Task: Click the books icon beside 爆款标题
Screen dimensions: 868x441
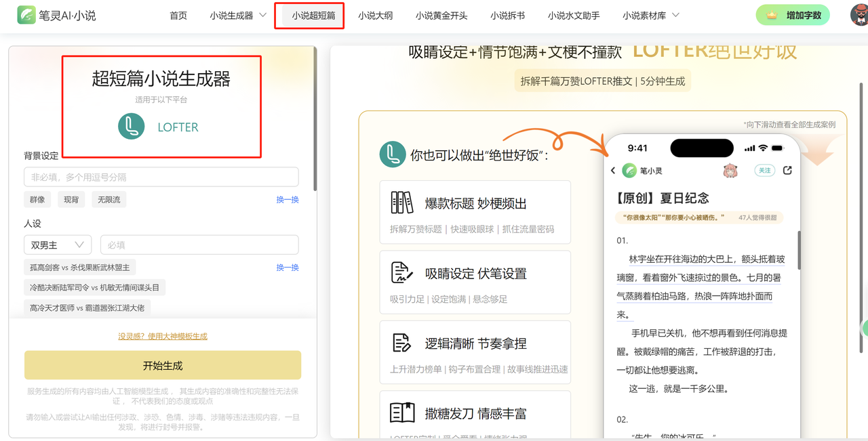Action: click(x=402, y=203)
